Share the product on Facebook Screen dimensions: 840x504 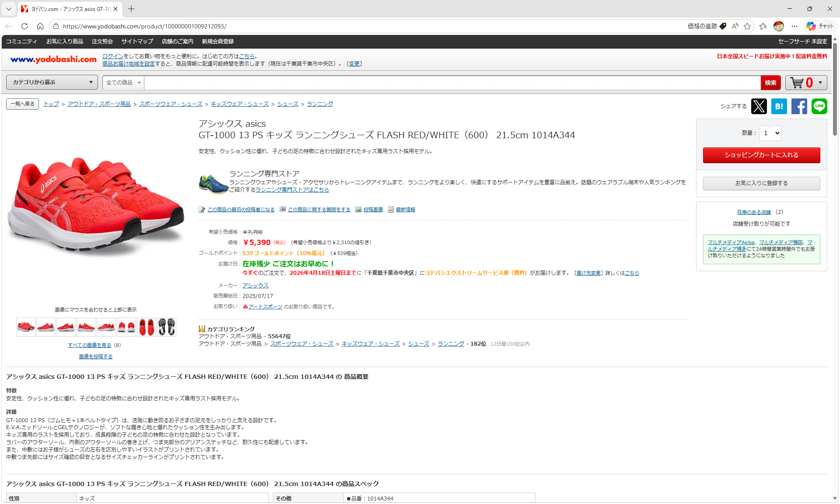point(799,106)
